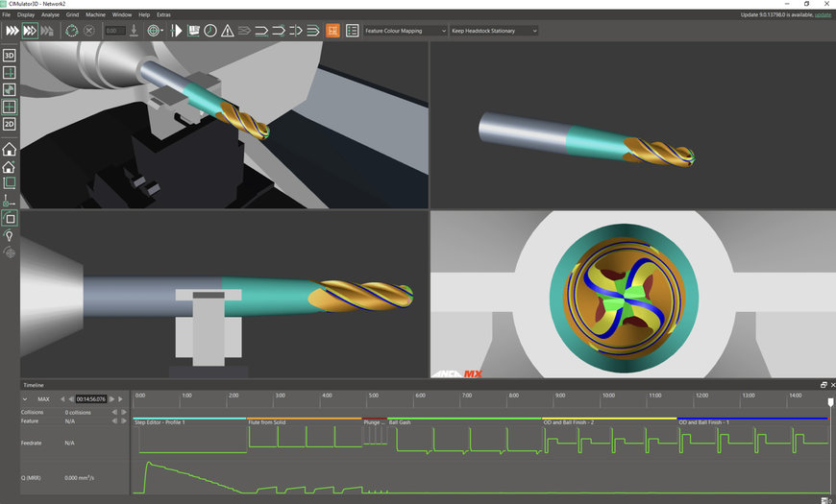Click the first wheel path display icon
The width and height of the screenshot is (836, 504).
click(261, 31)
